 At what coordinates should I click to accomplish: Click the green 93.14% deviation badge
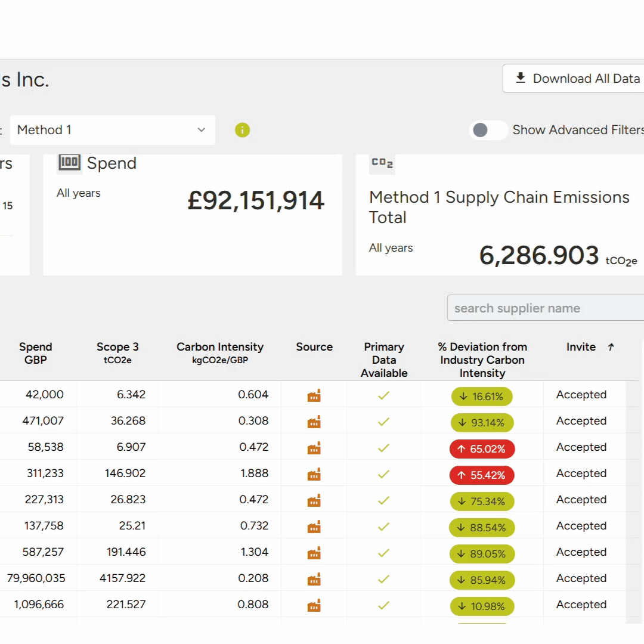click(x=482, y=423)
